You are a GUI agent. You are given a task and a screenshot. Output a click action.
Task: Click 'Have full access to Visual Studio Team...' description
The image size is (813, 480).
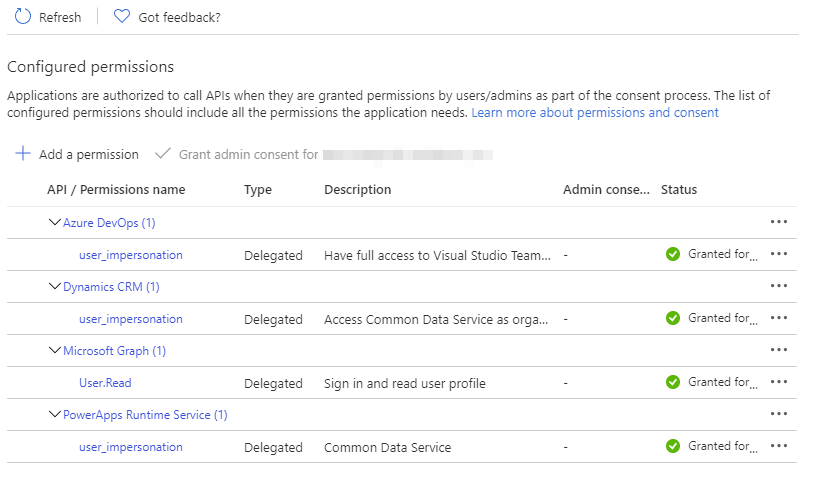pyautogui.click(x=437, y=256)
